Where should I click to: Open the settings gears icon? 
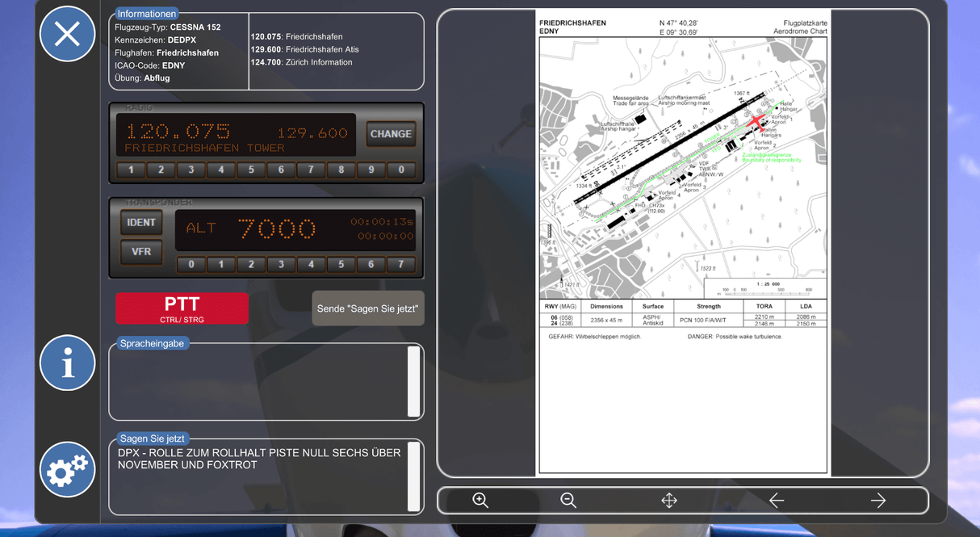(x=67, y=469)
